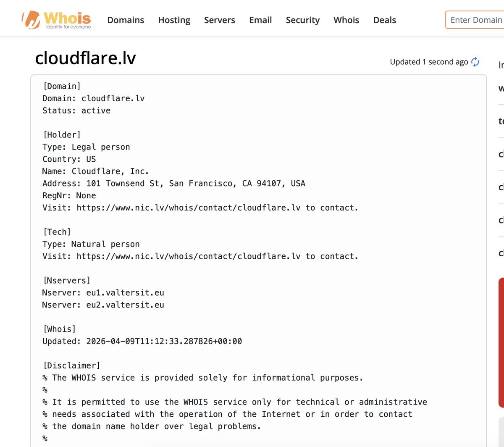Click 'provided solely for informational purposes' line

click(x=203, y=378)
